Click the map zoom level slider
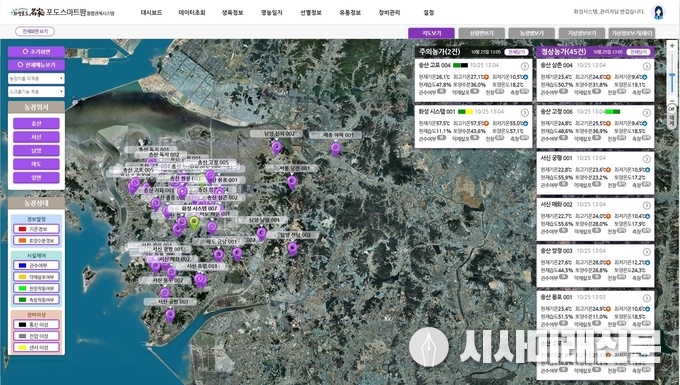The image size is (680, 385). [x=672, y=74]
